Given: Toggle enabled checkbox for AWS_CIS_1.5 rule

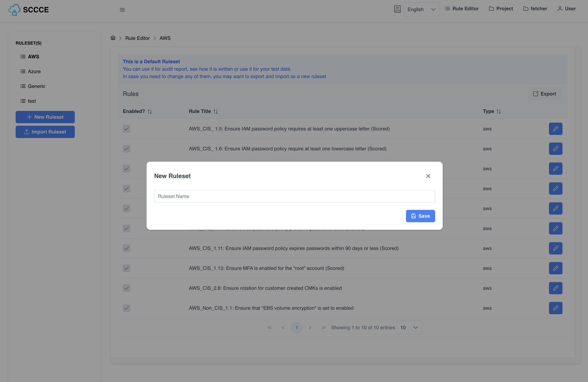Looking at the screenshot, I should tap(127, 129).
